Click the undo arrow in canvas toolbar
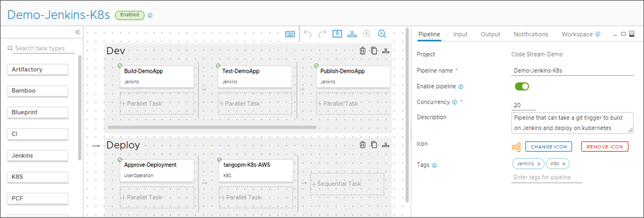644x218 pixels. coord(308,34)
